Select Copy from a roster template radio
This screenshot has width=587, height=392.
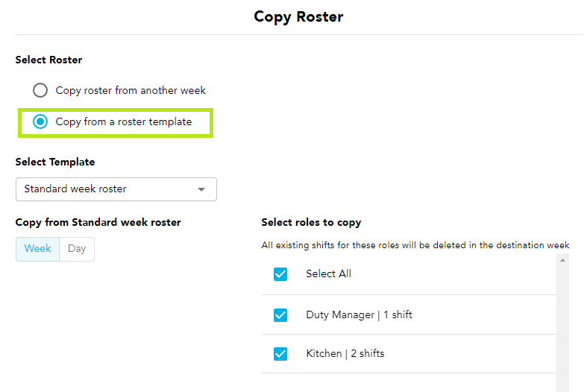40,121
